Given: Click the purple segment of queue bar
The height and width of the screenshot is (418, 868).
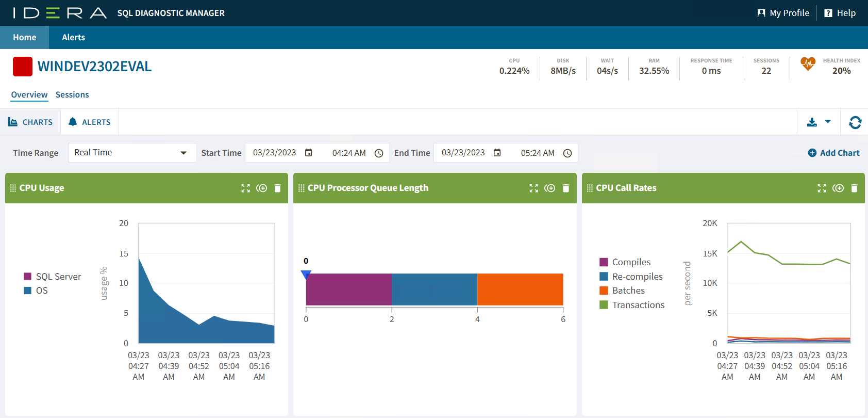Looking at the screenshot, I should 349,290.
